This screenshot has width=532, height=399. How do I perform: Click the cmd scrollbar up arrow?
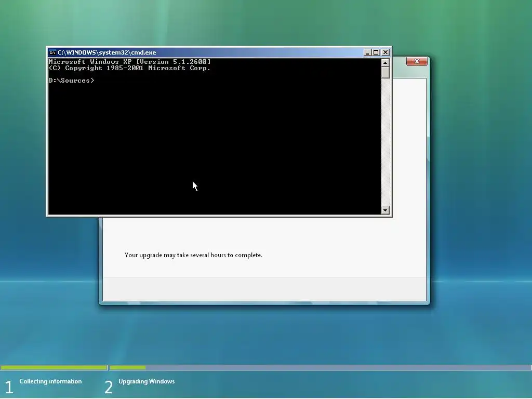(385, 63)
